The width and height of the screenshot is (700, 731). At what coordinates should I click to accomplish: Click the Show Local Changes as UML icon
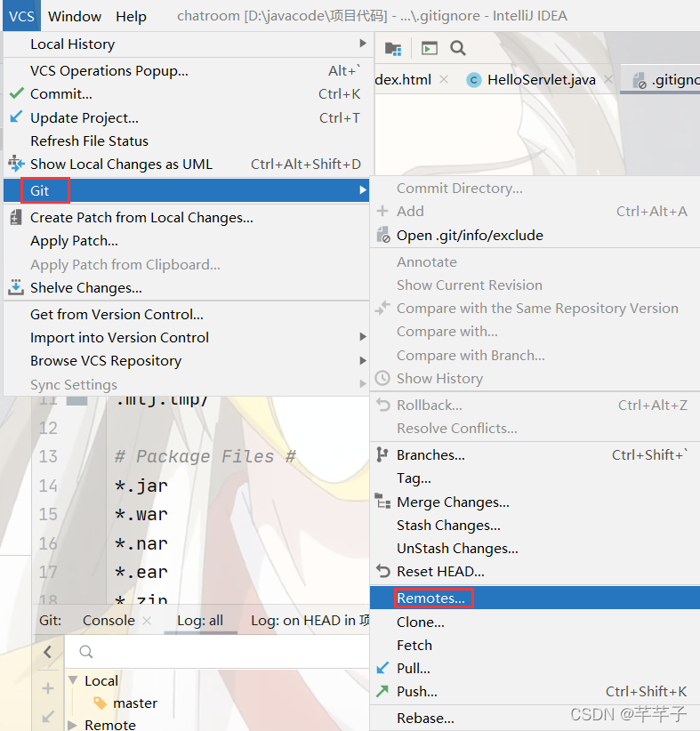pos(16,164)
